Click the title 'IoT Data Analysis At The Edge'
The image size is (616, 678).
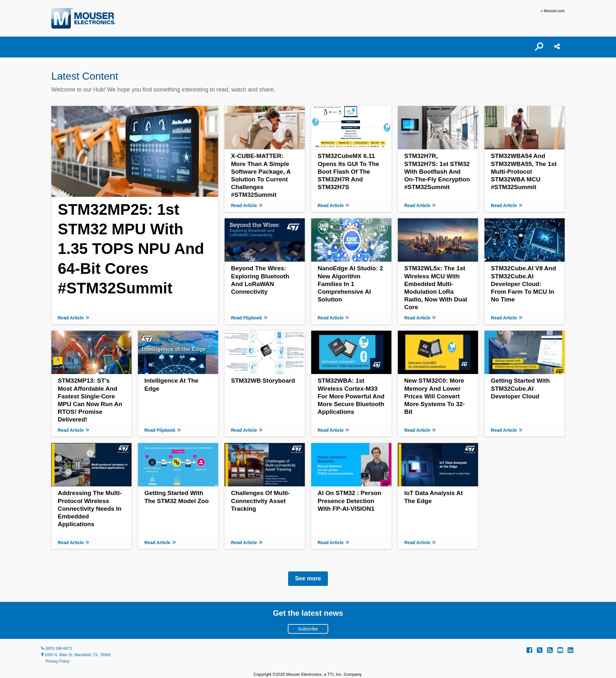[x=433, y=497]
